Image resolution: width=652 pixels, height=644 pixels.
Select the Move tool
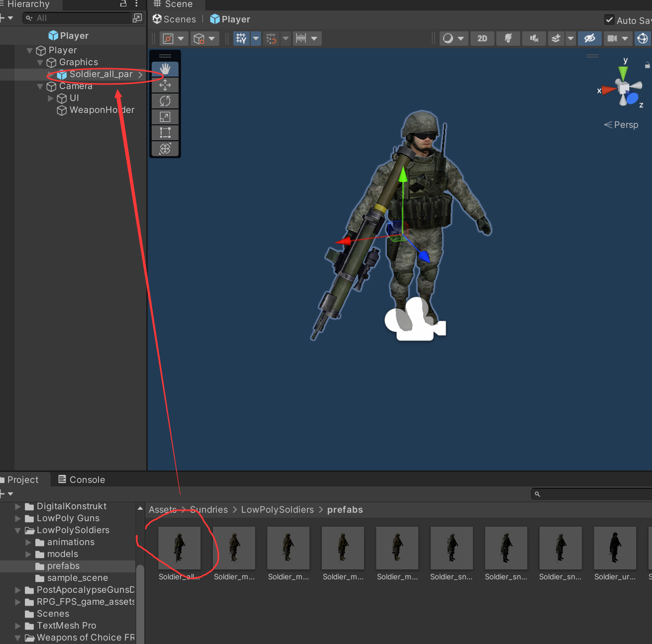165,85
